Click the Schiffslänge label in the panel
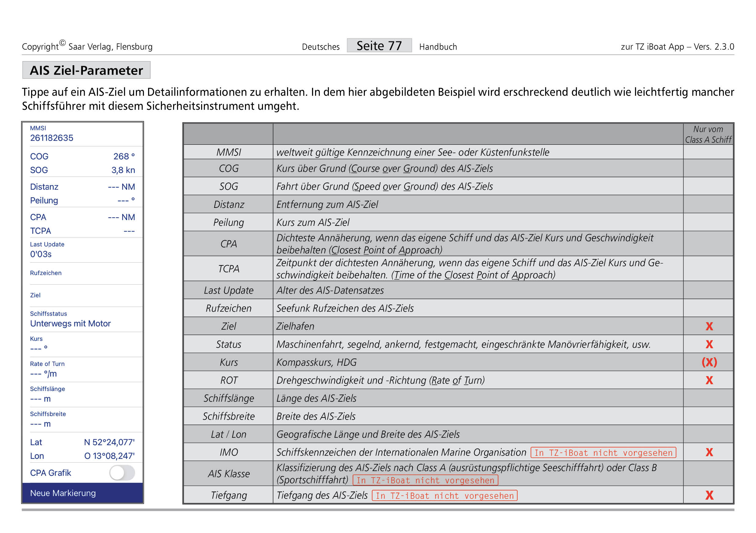The height and width of the screenshot is (533, 756). tap(48, 389)
